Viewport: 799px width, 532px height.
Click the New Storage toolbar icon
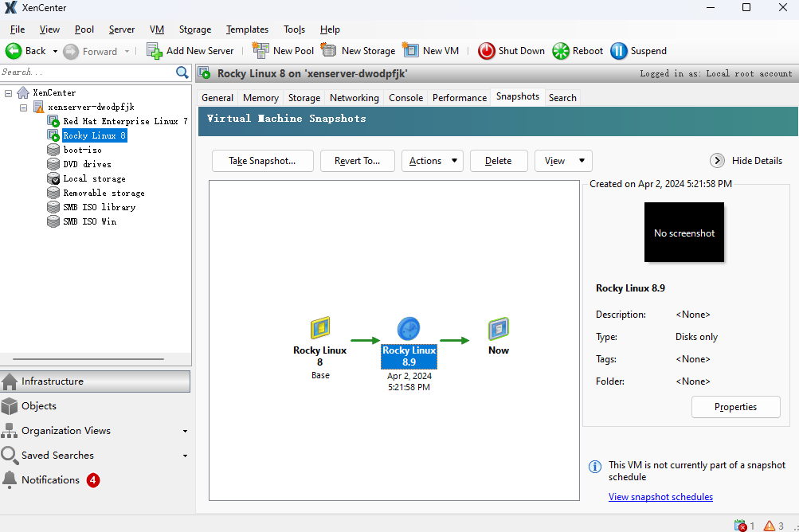pyautogui.click(x=329, y=51)
